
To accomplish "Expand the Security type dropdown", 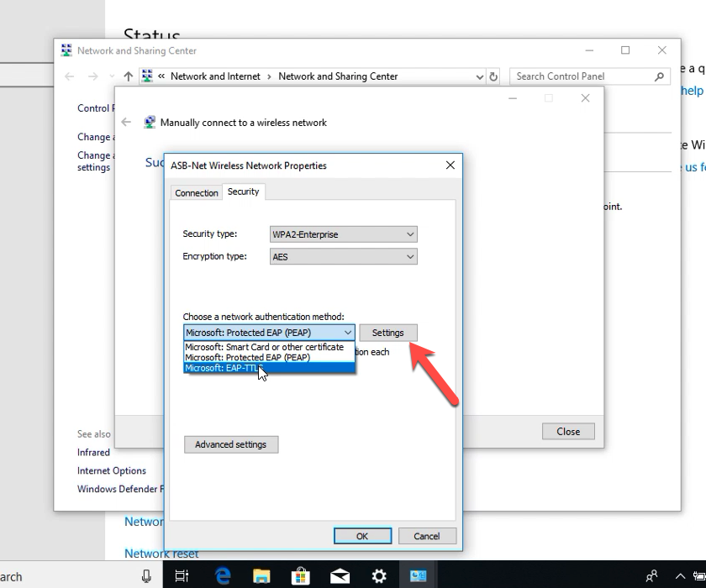I will (x=343, y=234).
